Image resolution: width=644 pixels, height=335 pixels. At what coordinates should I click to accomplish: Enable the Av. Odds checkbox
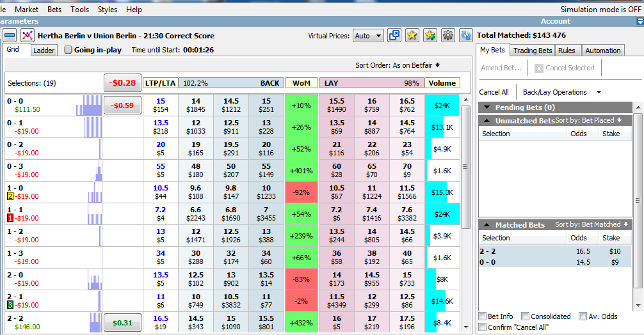(583, 316)
